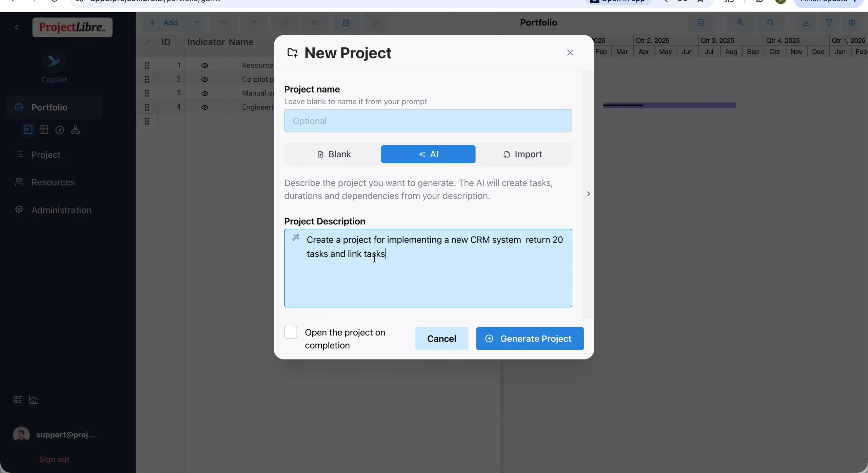Click the Indicator column header
This screenshot has height=473, width=868.
[x=206, y=42]
